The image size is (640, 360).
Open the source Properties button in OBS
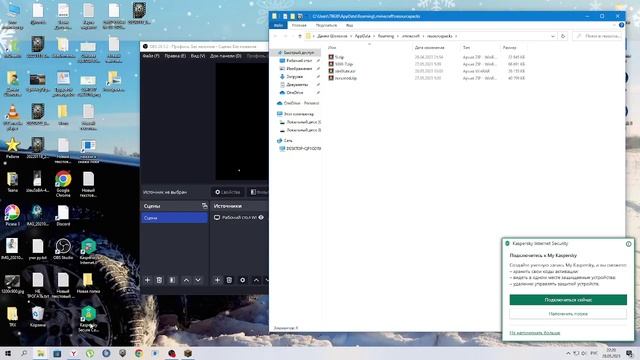tap(228, 192)
